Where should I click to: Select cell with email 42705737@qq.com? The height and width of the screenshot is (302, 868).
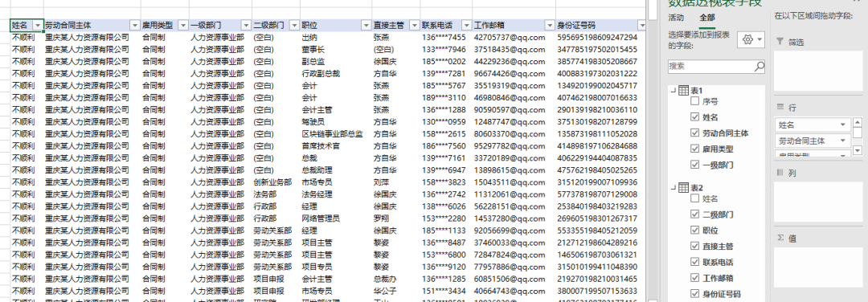click(514, 38)
